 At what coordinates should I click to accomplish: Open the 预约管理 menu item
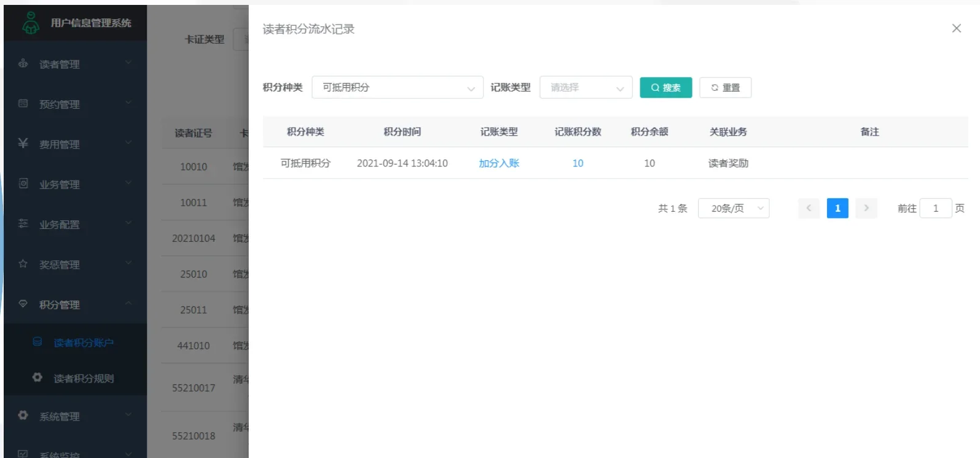75,104
